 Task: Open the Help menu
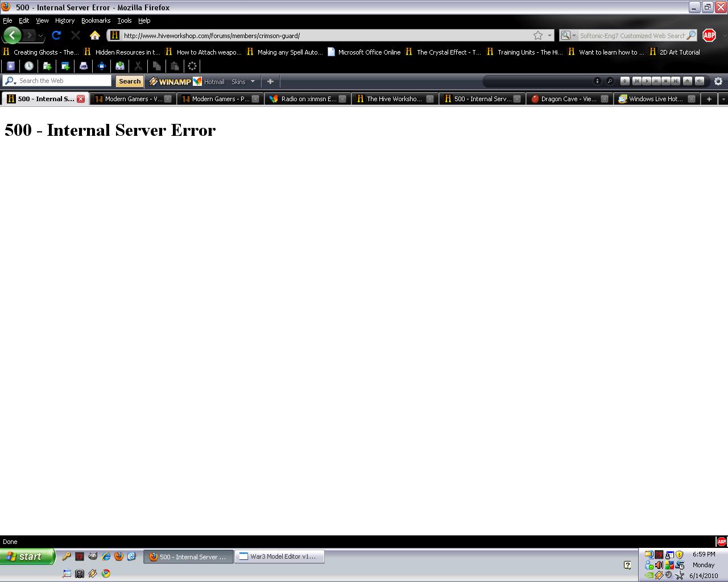[x=144, y=20]
